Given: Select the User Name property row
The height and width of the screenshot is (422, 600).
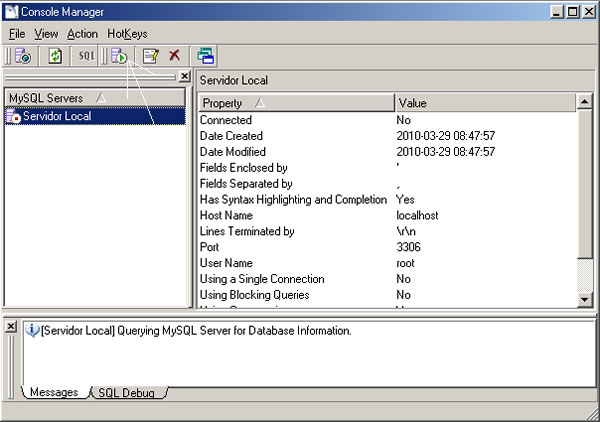Looking at the screenshot, I should coord(387,263).
